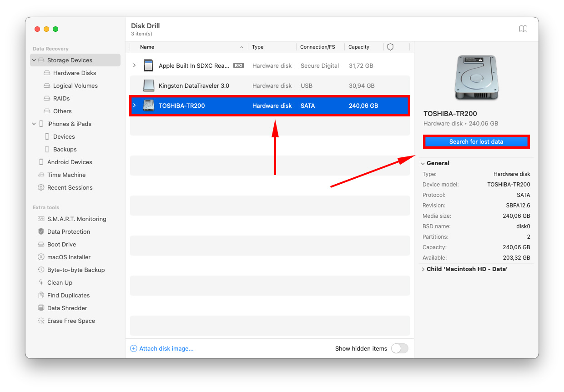
Task: Click the Attach disk image link
Action: (166, 348)
